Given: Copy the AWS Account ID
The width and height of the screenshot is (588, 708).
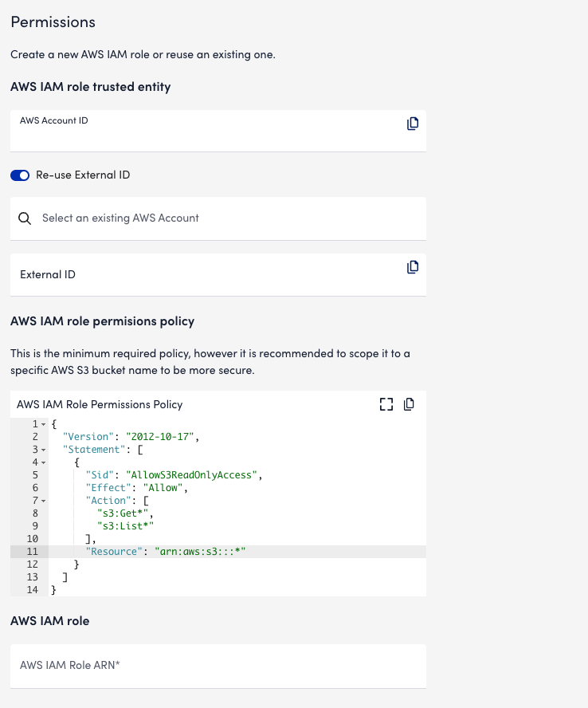Looking at the screenshot, I should point(413,124).
